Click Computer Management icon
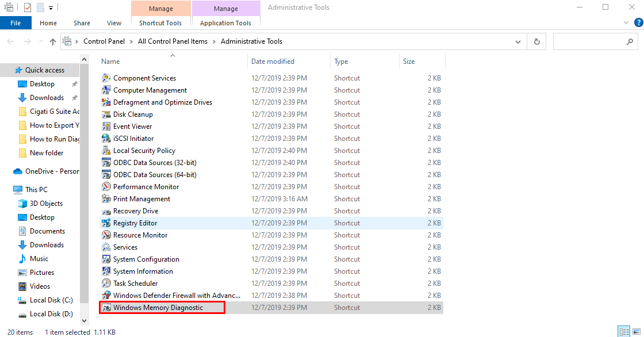Viewport: 644px width, 337px height. pos(106,90)
